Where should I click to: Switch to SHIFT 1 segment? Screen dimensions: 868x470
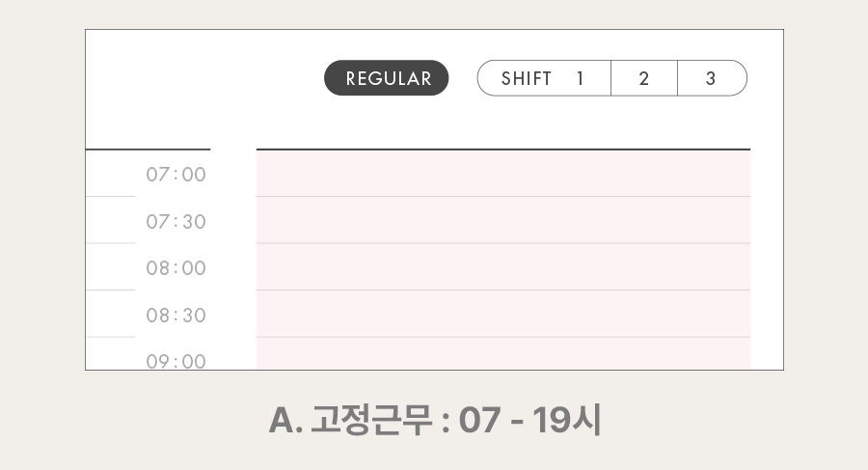click(544, 78)
